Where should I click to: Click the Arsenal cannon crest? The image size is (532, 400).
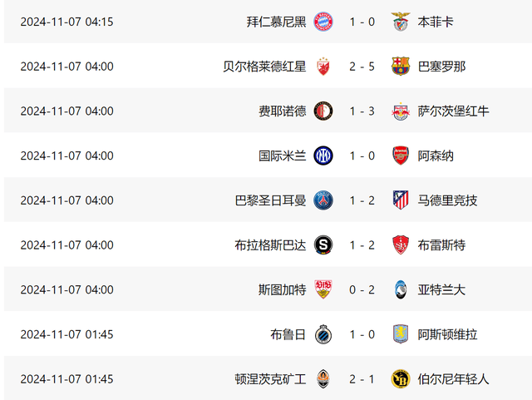pos(401,156)
